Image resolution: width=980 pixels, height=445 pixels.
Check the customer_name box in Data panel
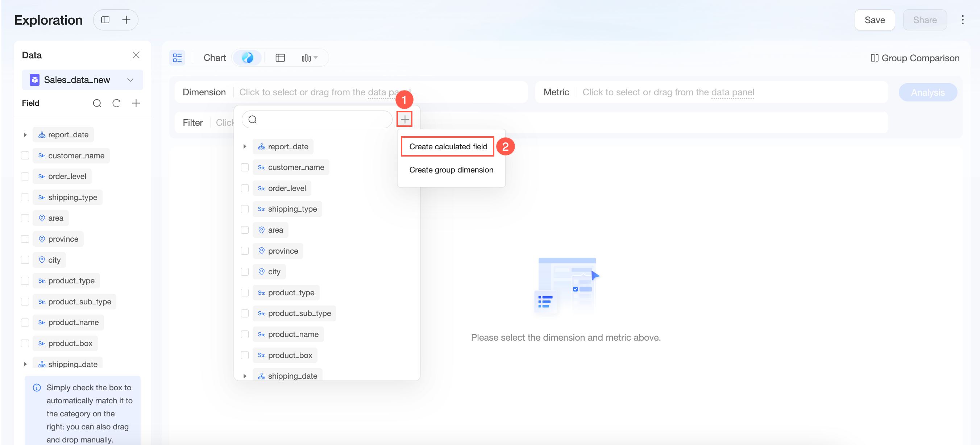pos(25,155)
